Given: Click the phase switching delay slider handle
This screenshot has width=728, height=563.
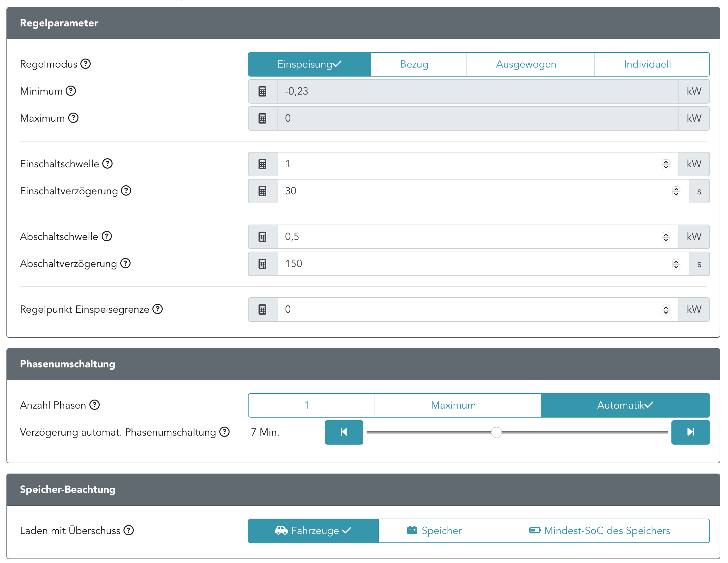Looking at the screenshot, I should (x=496, y=432).
